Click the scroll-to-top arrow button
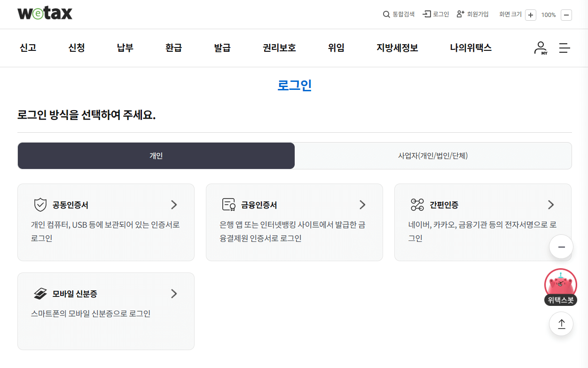Viewport: 588px width, 368px height. [561, 323]
